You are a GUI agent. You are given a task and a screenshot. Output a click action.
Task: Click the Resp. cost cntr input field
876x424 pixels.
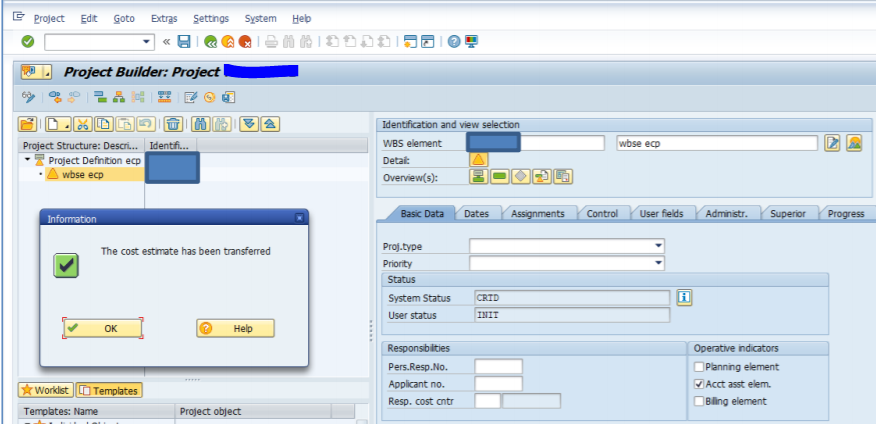click(x=487, y=401)
